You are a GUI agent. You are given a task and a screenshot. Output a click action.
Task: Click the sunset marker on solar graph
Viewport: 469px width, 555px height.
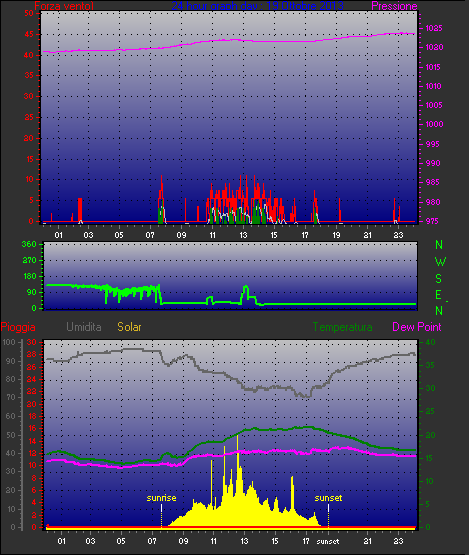(328, 498)
